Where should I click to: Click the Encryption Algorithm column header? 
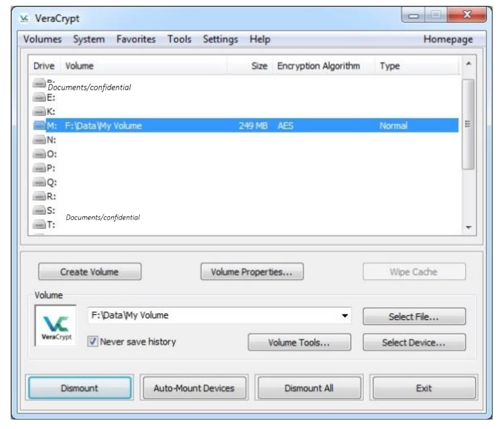[x=324, y=66]
